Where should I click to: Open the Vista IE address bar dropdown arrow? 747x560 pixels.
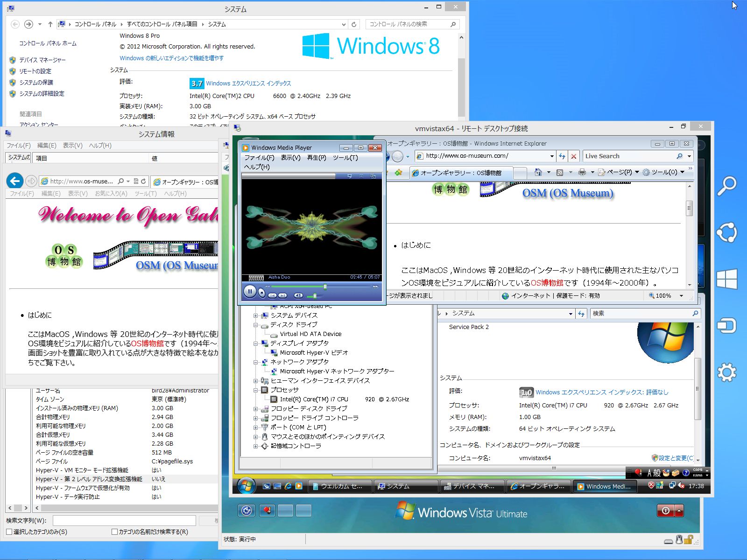pyautogui.click(x=552, y=156)
